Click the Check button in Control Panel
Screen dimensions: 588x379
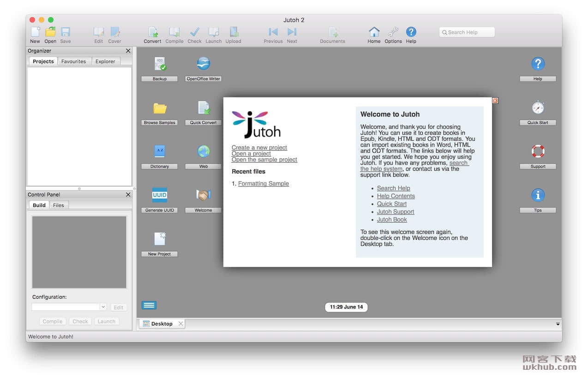(x=80, y=321)
